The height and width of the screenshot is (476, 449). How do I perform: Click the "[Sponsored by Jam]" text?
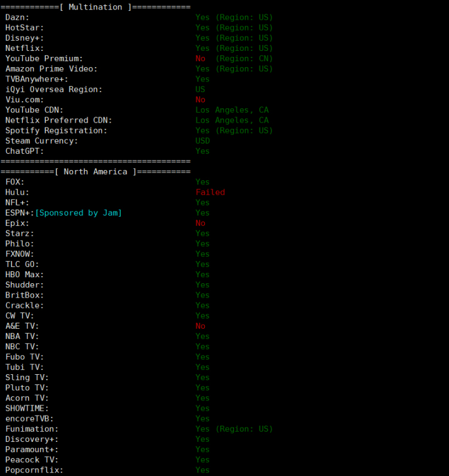coord(78,213)
